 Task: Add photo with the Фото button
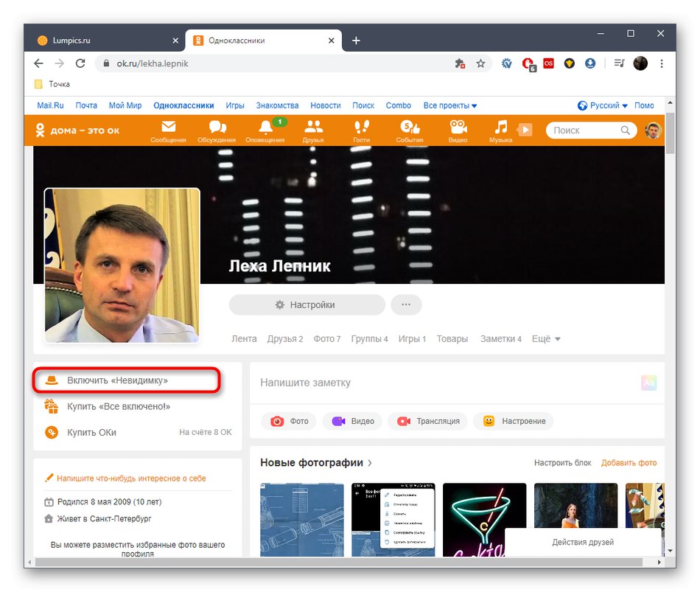pyautogui.click(x=289, y=421)
